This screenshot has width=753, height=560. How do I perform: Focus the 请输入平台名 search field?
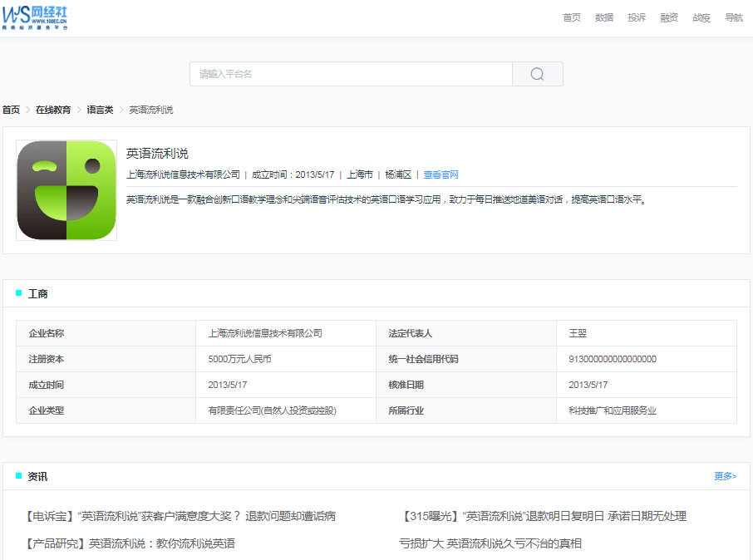(351, 74)
